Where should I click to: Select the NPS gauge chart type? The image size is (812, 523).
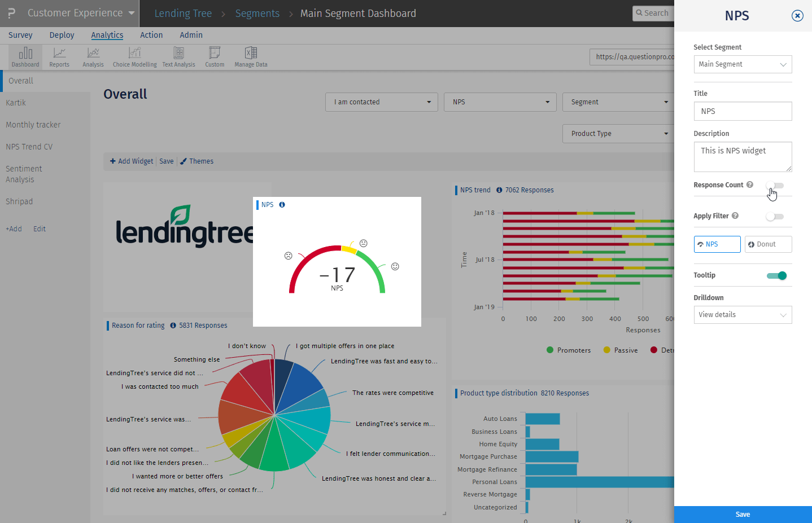[717, 244]
